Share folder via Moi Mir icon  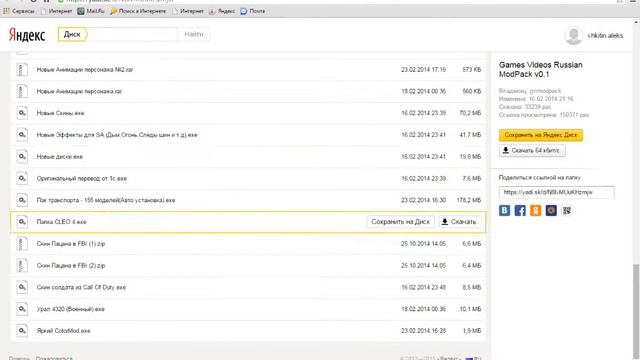551,210
